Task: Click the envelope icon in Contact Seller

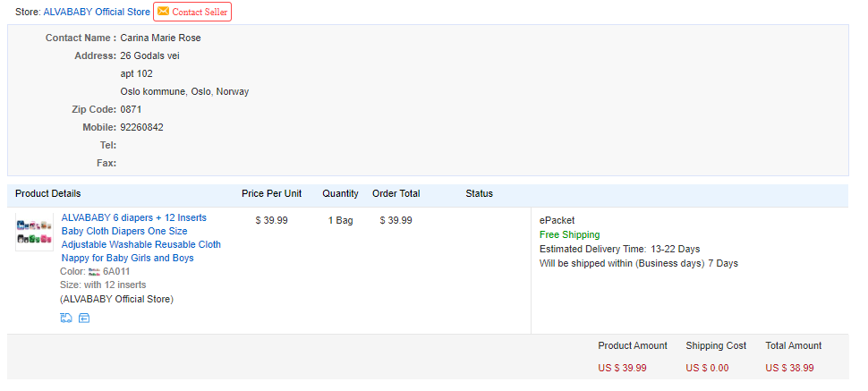Action: 163,11
